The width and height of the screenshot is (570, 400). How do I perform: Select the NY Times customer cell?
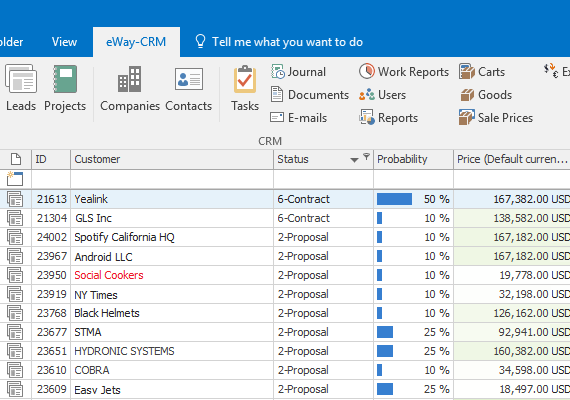[x=172, y=294]
